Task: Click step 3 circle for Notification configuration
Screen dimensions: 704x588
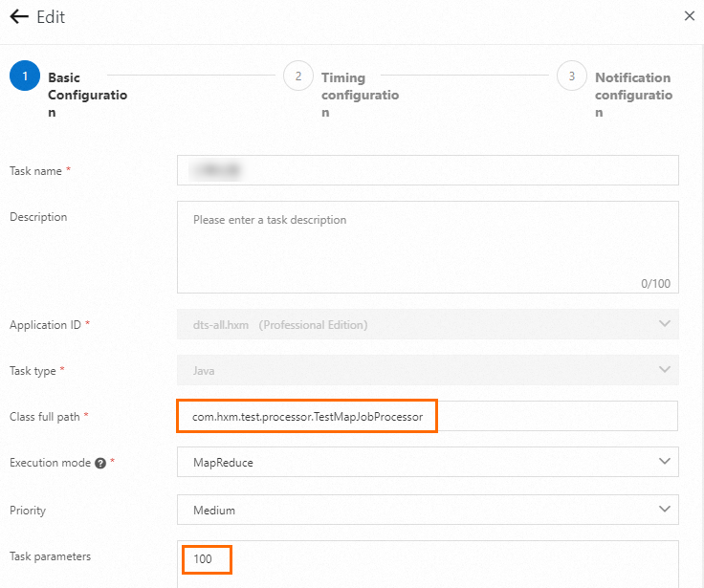Action: coord(572,76)
